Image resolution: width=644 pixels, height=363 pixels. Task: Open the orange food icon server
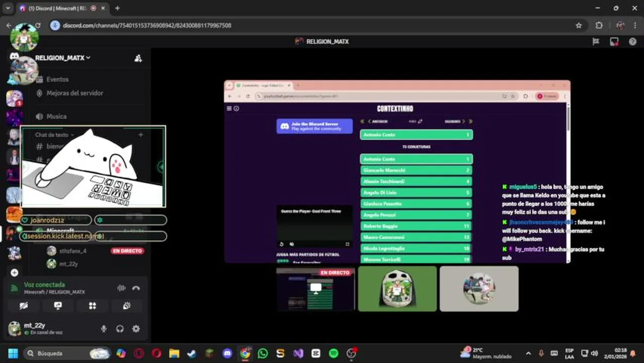click(x=14, y=214)
